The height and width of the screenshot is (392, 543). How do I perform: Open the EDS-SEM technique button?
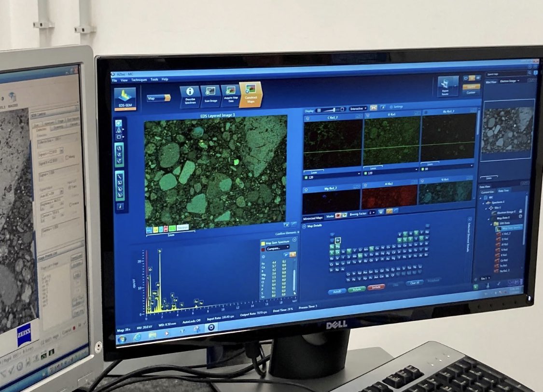125,98
